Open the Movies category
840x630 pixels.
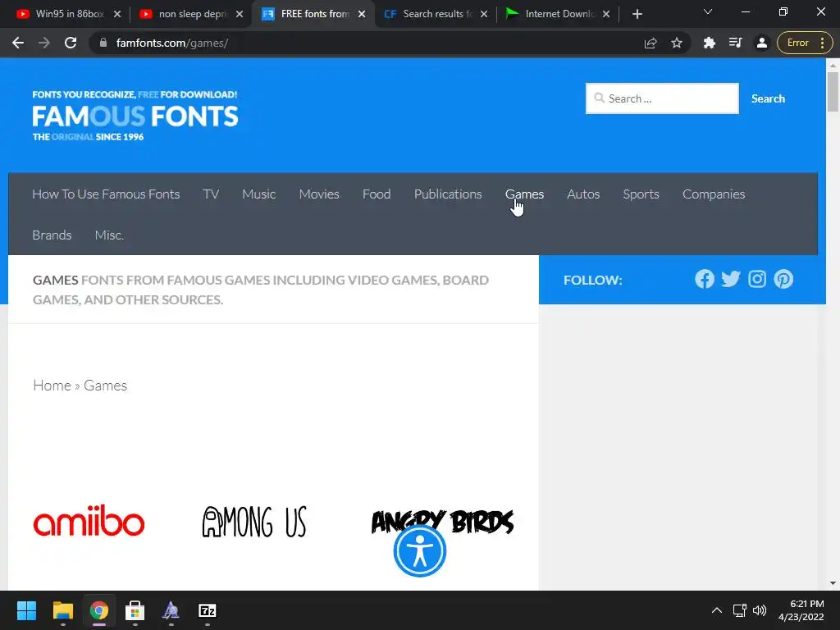pyautogui.click(x=319, y=194)
